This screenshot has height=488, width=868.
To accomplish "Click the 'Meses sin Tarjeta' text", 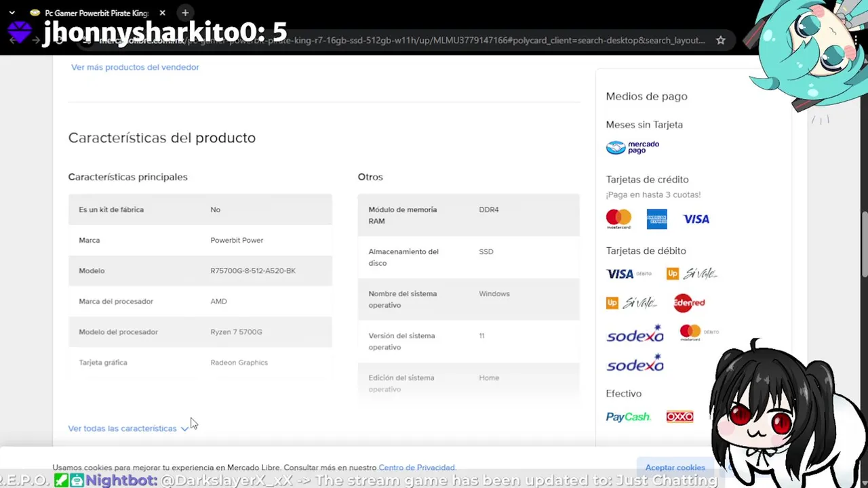I will click(644, 125).
